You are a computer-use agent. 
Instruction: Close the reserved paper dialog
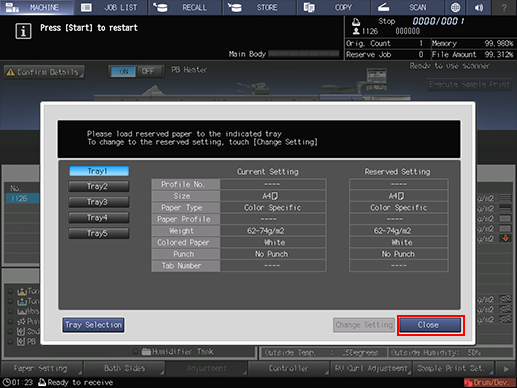click(430, 325)
